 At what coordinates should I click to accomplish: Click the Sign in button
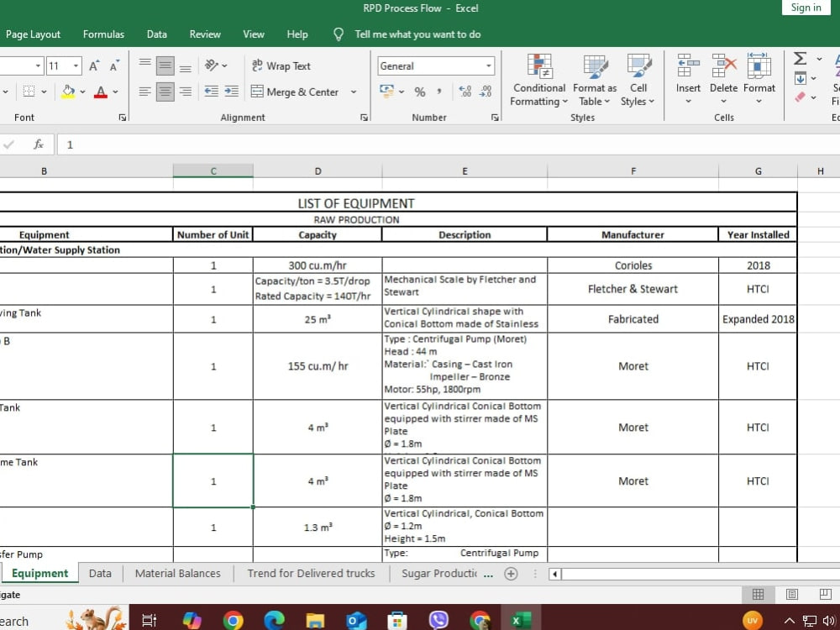806,8
